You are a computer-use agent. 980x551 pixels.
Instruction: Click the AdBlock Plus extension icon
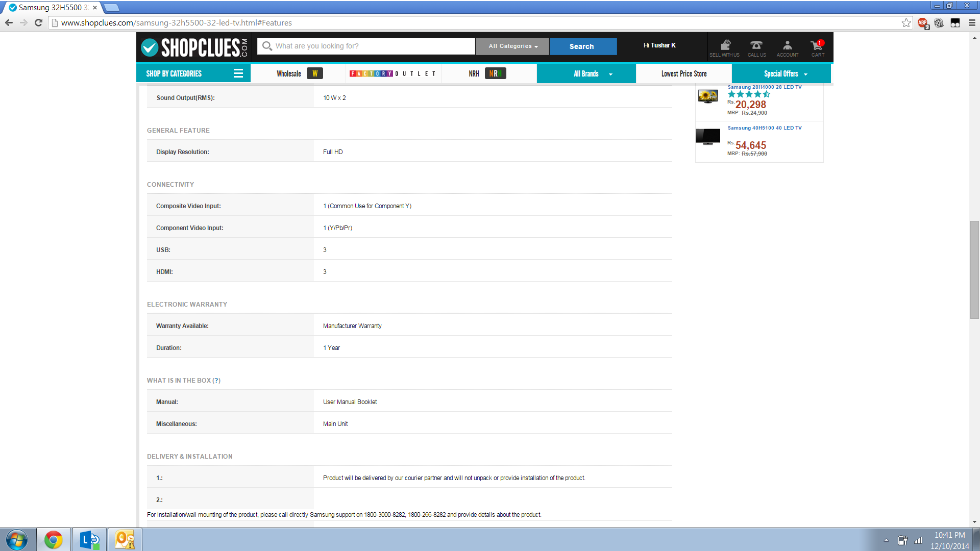[x=922, y=23]
